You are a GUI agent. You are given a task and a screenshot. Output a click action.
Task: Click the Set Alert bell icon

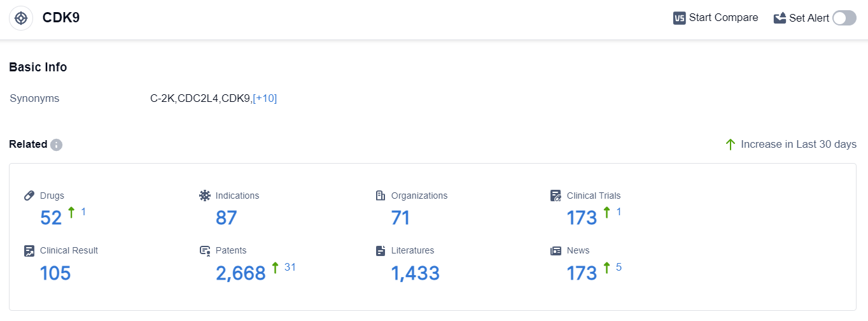pos(780,18)
